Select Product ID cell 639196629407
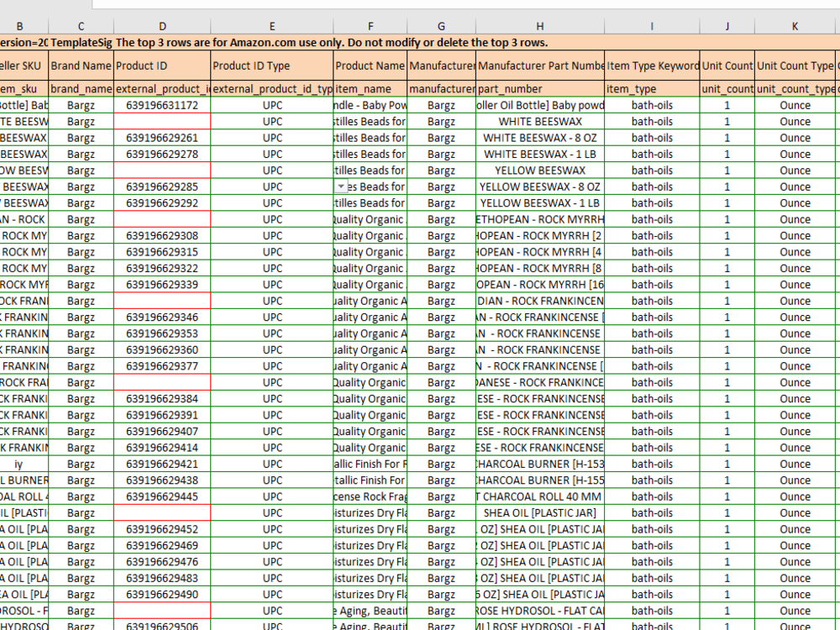 coord(162,431)
